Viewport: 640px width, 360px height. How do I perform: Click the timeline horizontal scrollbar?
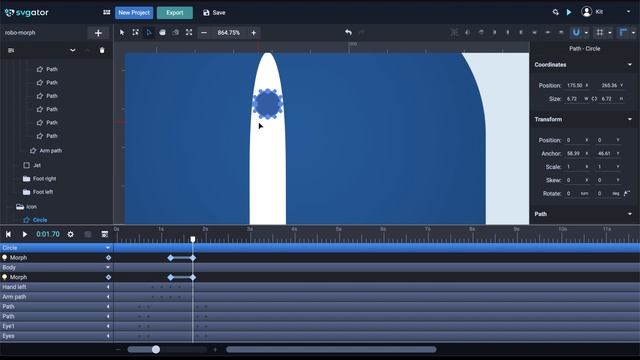331,349
